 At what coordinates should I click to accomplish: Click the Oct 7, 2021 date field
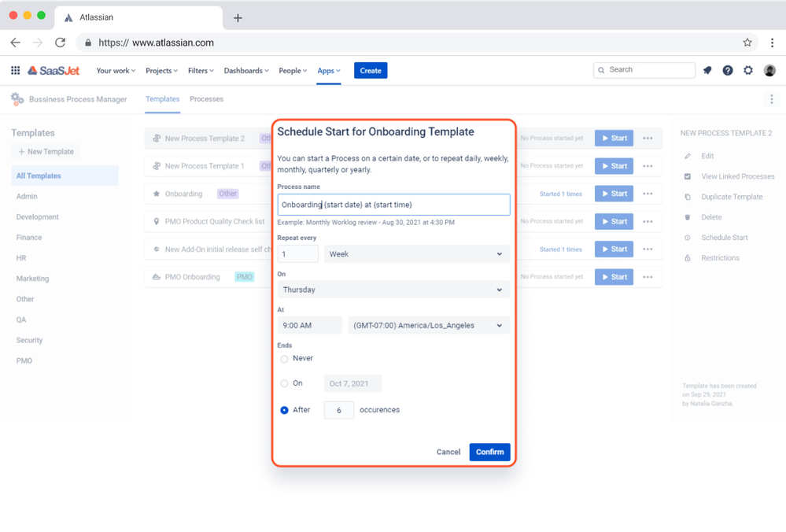point(352,383)
